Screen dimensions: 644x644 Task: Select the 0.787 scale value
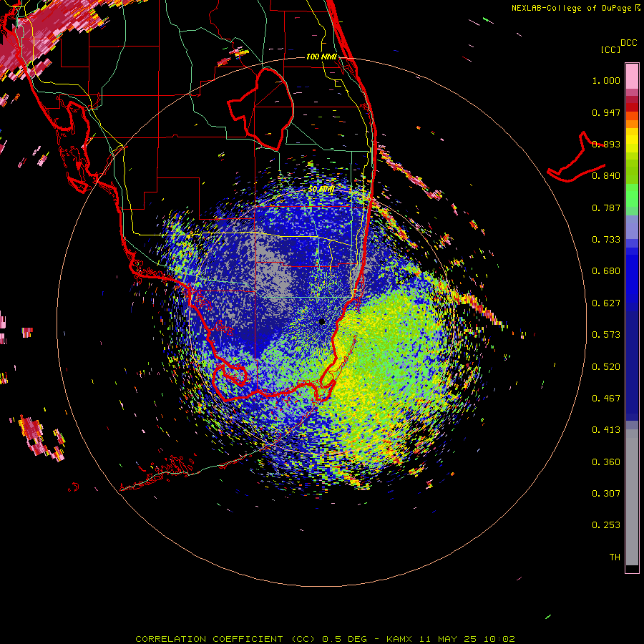tap(606, 208)
